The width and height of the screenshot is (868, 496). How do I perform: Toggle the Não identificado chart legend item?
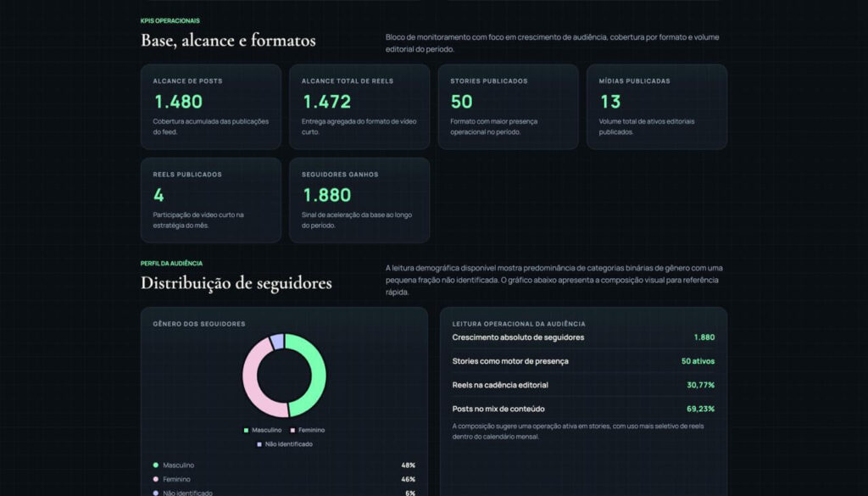pos(285,444)
